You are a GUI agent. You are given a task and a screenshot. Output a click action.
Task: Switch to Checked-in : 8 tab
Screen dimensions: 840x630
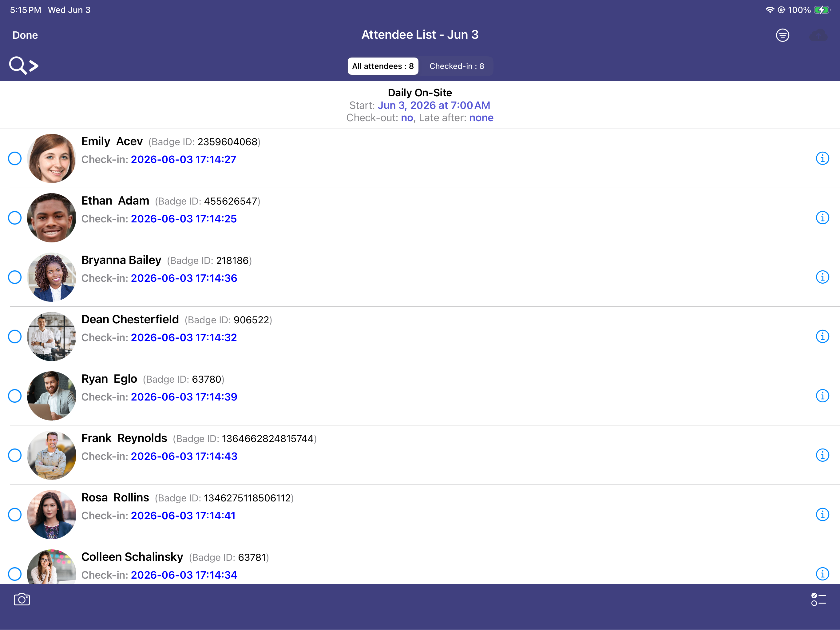point(457,66)
